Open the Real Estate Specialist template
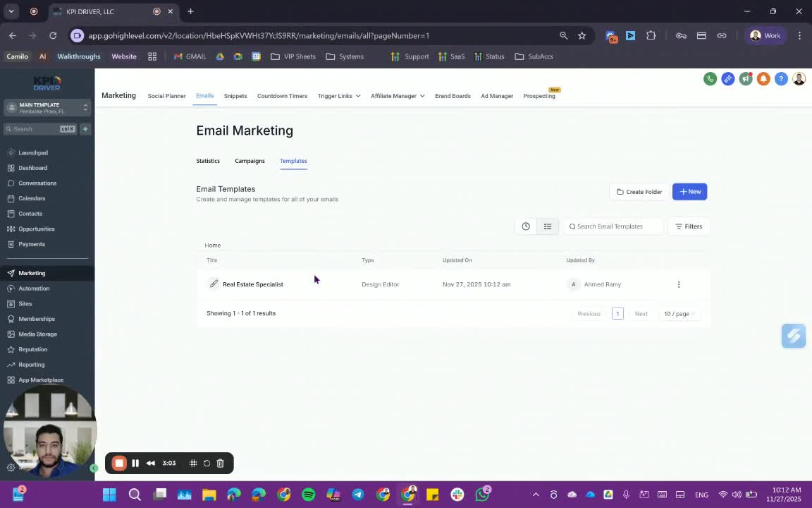The width and height of the screenshot is (812, 508). click(253, 284)
